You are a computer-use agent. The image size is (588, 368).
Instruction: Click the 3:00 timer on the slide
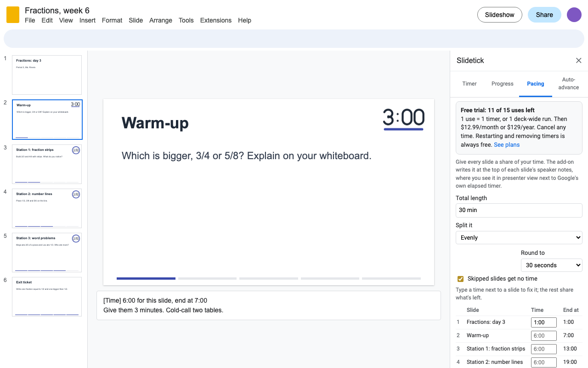[x=403, y=119]
